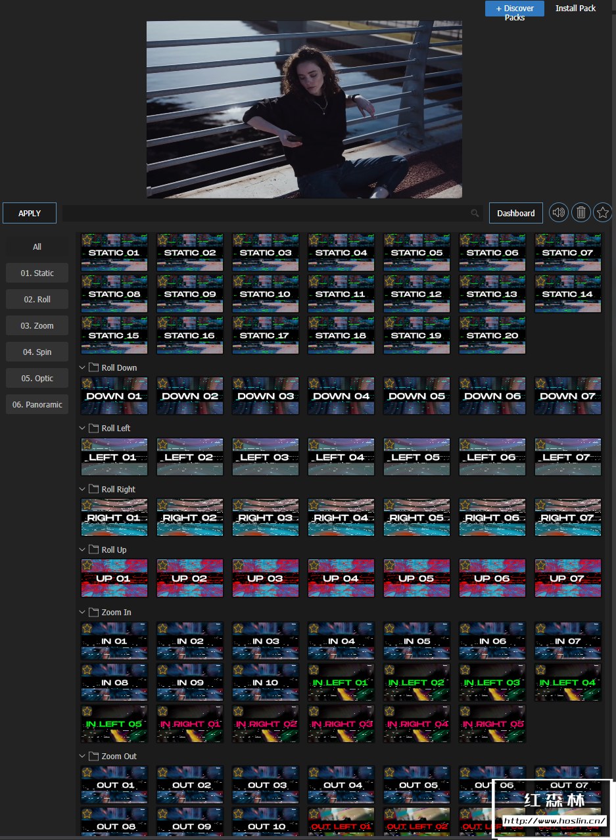This screenshot has width=616, height=840.
Task: Select the OUT 04 thumbnail
Action: click(x=341, y=785)
